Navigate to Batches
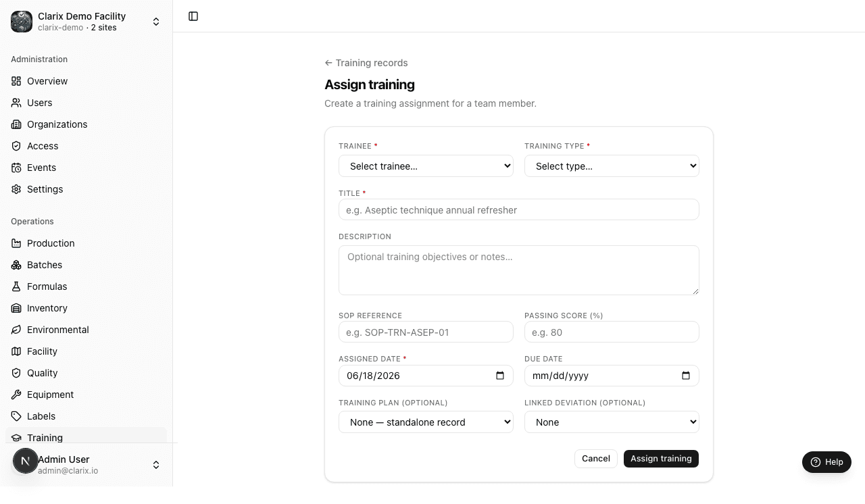This screenshot has height=504, width=865. tap(86, 265)
